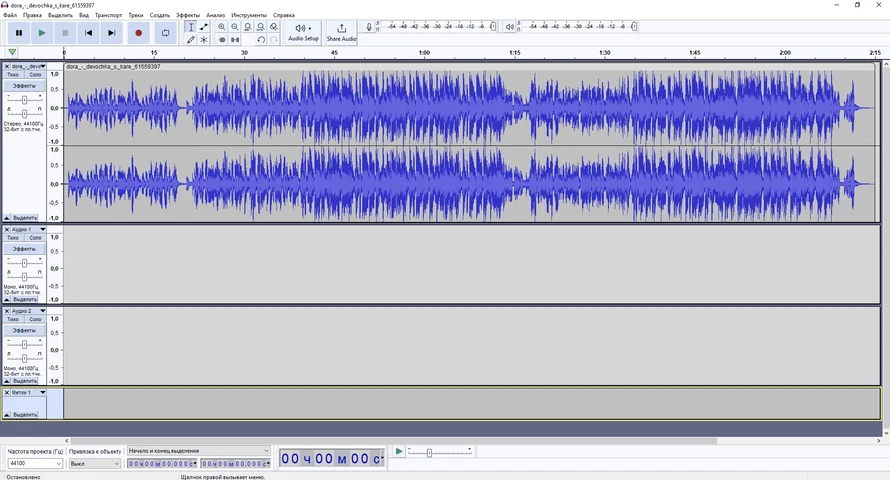Click the Zoom In magnifier icon
890x480 pixels.
(222, 27)
